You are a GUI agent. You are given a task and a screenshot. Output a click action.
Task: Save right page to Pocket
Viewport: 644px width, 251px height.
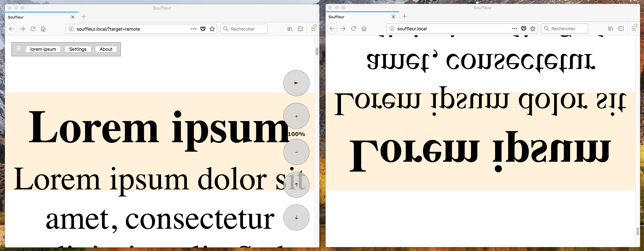tap(523, 29)
